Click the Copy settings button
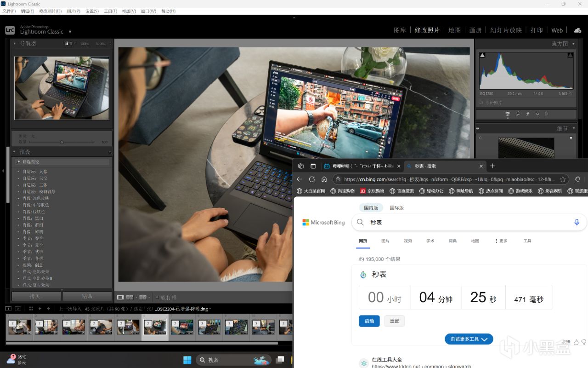Screen dimensions: 588x368 pos(36,296)
